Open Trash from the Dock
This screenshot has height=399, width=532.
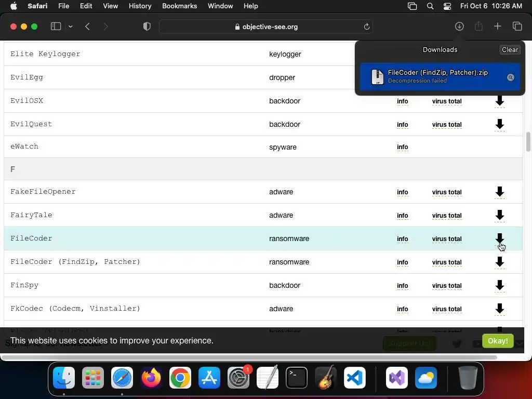[x=468, y=378]
